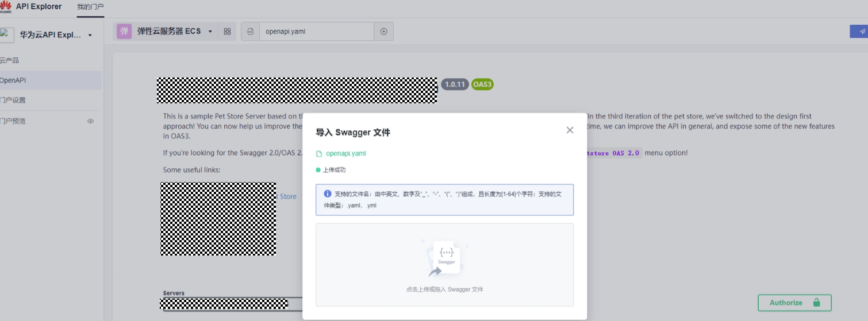Click the OAS3 green badge
The width and height of the screenshot is (868, 321).
pos(482,84)
